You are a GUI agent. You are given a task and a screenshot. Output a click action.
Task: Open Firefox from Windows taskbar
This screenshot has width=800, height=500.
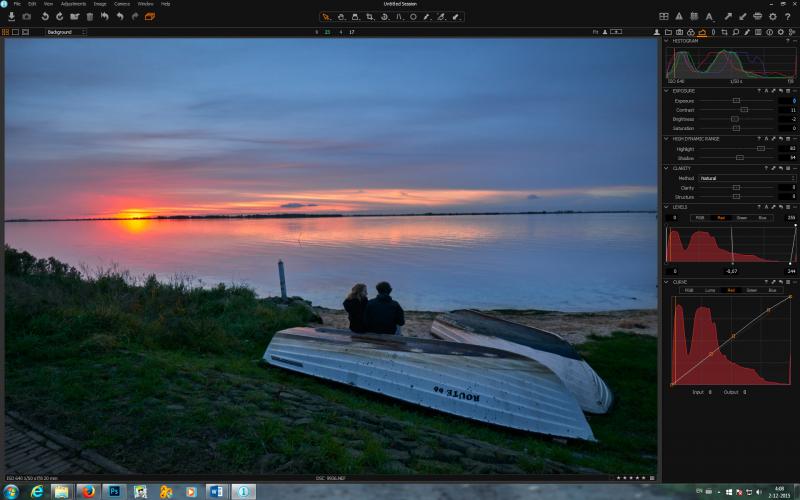[x=88, y=491]
